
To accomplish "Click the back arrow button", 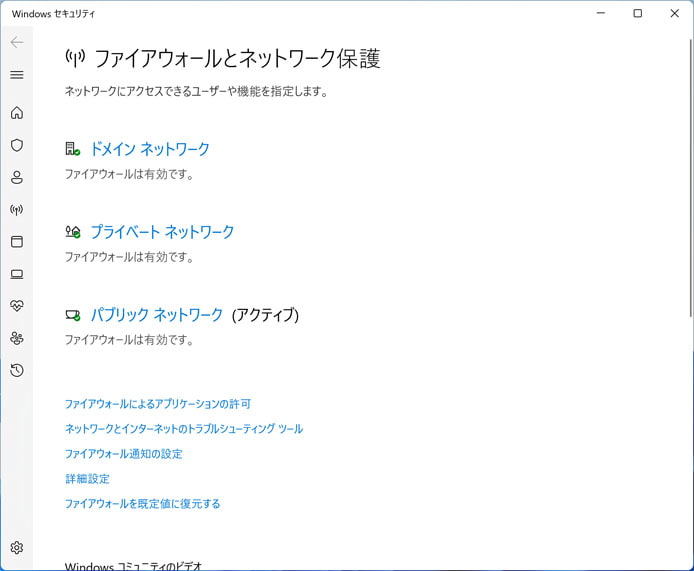I will pos(17,42).
